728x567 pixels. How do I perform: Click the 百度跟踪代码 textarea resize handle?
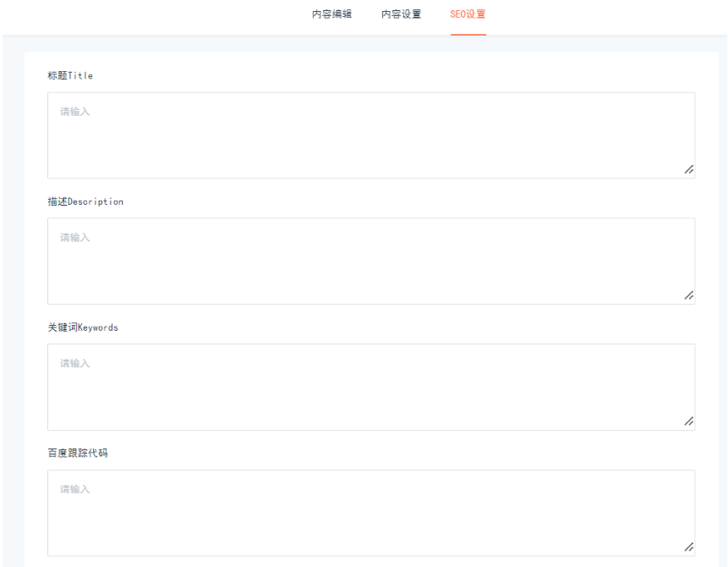coord(689,548)
